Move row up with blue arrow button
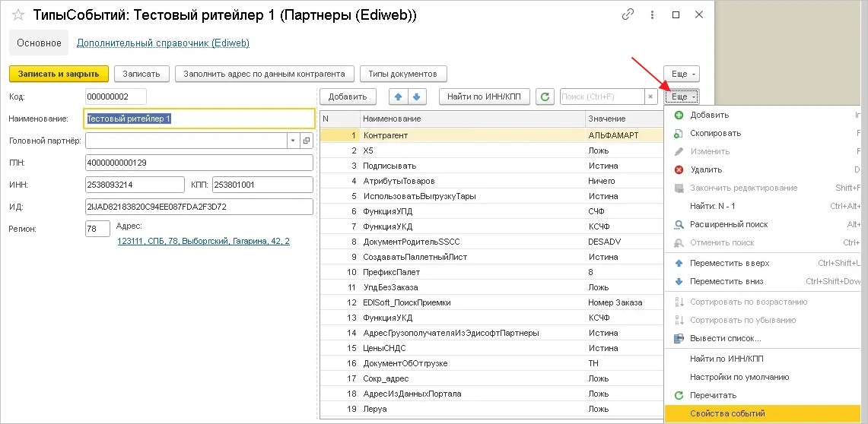This screenshot has width=868, height=424. pyautogui.click(x=398, y=97)
